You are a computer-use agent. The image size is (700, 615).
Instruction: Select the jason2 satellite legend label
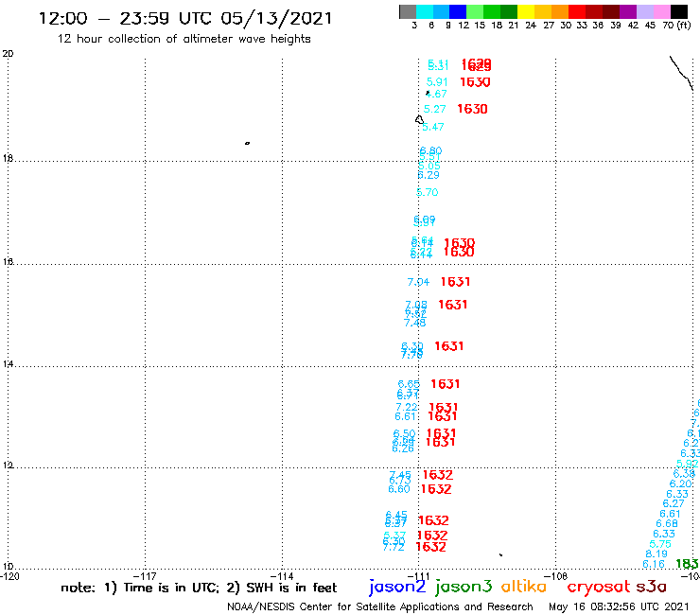(x=397, y=587)
